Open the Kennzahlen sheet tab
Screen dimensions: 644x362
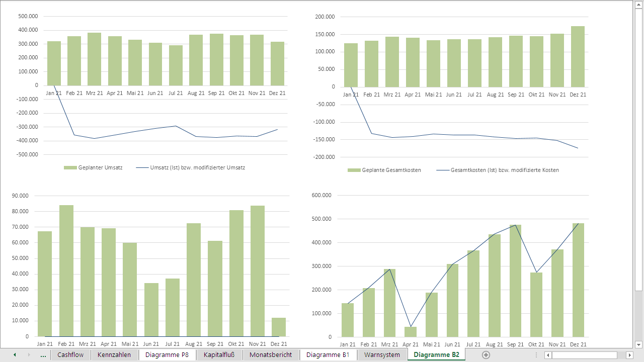[x=114, y=354]
